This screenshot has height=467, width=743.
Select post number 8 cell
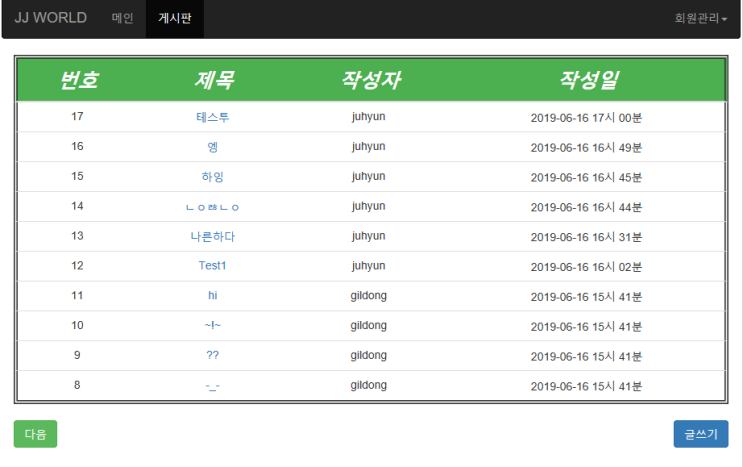pyautogui.click(x=77, y=385)
